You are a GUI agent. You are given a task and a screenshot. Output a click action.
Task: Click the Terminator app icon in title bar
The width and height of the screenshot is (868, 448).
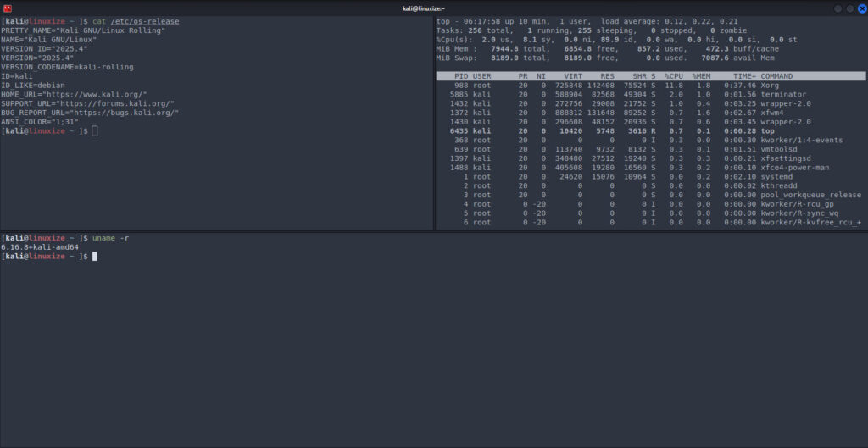(x=8, y=8)
